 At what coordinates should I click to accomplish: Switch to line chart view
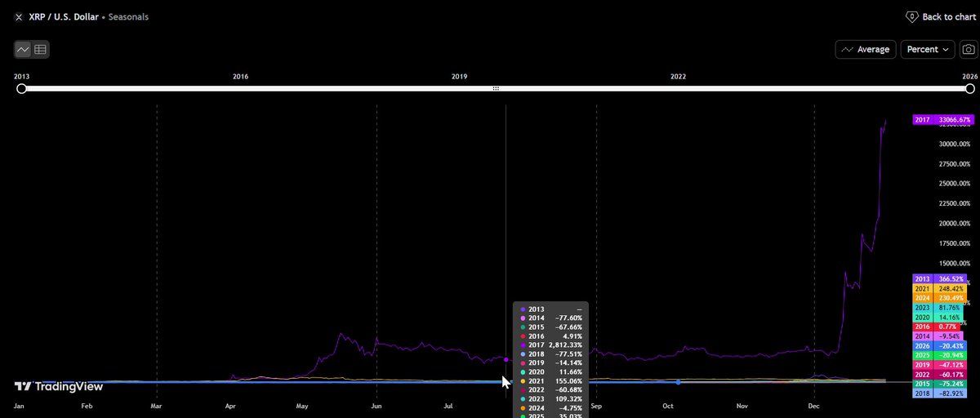pyautogui.click(x=23, y=50)
